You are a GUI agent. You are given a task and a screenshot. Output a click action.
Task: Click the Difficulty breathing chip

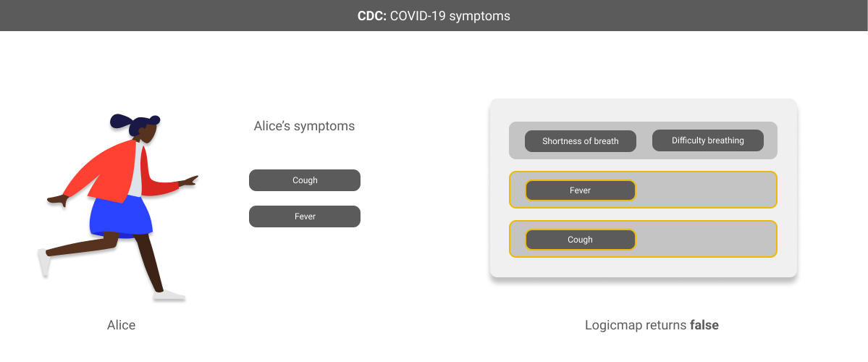(x=707, y=140)
